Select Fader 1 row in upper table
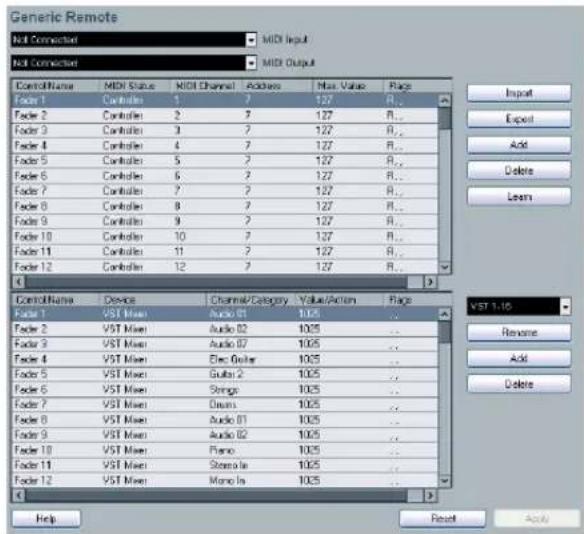584x534 pixels. tap(225, 100)
